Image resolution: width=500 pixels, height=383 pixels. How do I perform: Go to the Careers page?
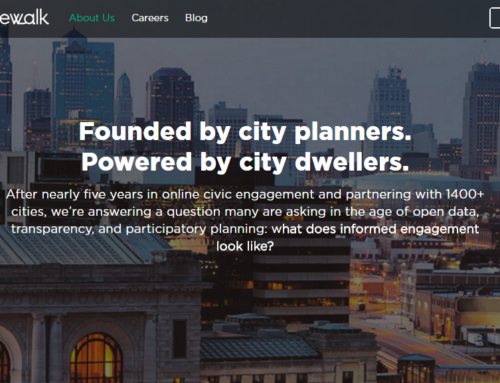[x=150, y=18]
